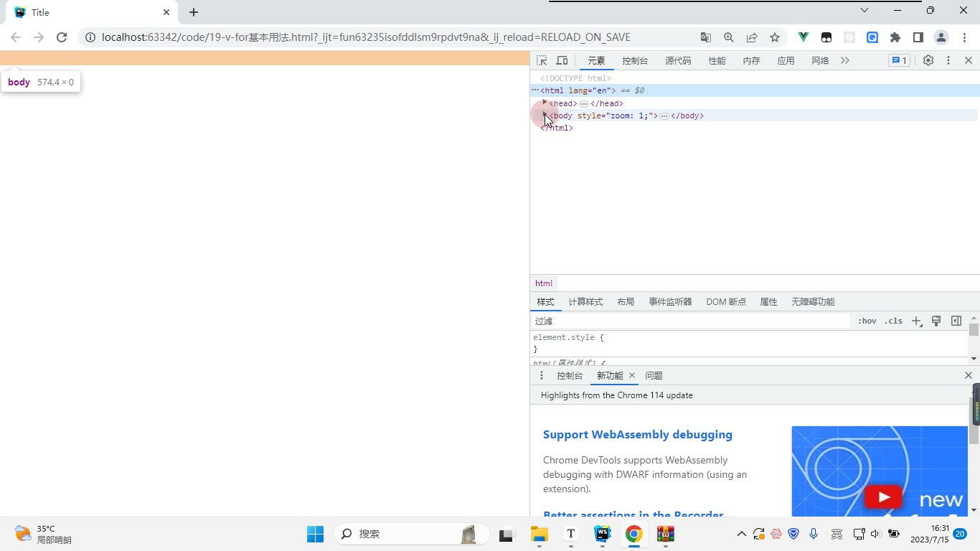This screenshot has height=551, width=980.
Task: Click the translate page icon in address bar
Action: point(706,37)
